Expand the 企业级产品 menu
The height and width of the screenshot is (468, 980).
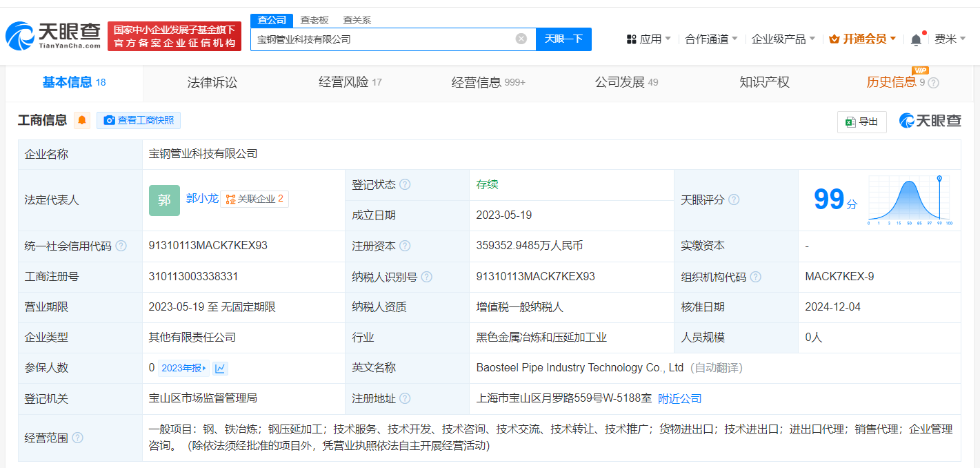[783, 39]
